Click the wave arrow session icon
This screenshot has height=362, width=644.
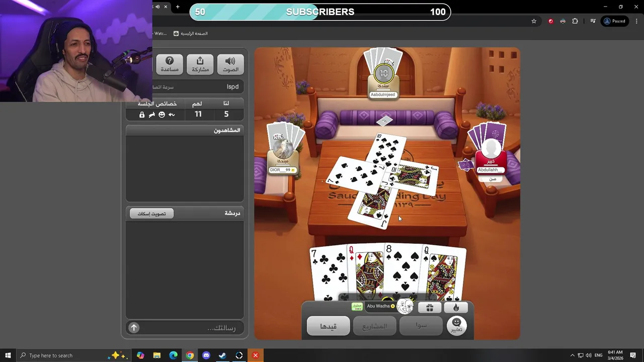click(172, 115)
